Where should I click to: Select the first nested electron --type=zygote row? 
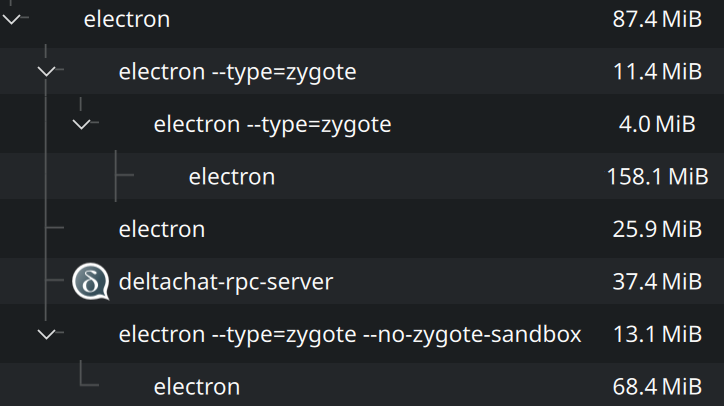pyautogui.click(x=362, y=71)
